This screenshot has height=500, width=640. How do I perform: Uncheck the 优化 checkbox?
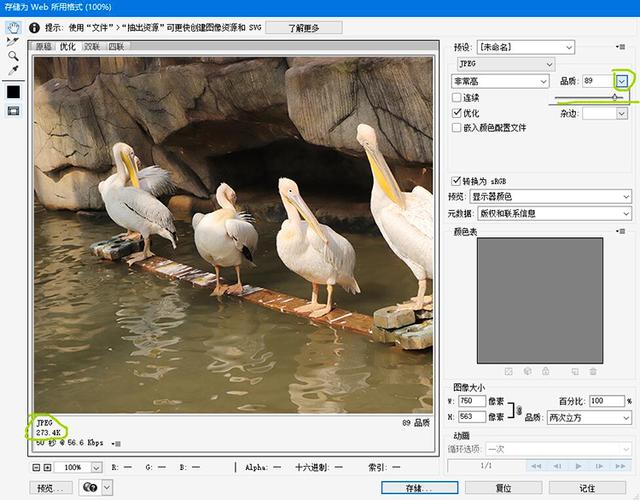(457, 113)
